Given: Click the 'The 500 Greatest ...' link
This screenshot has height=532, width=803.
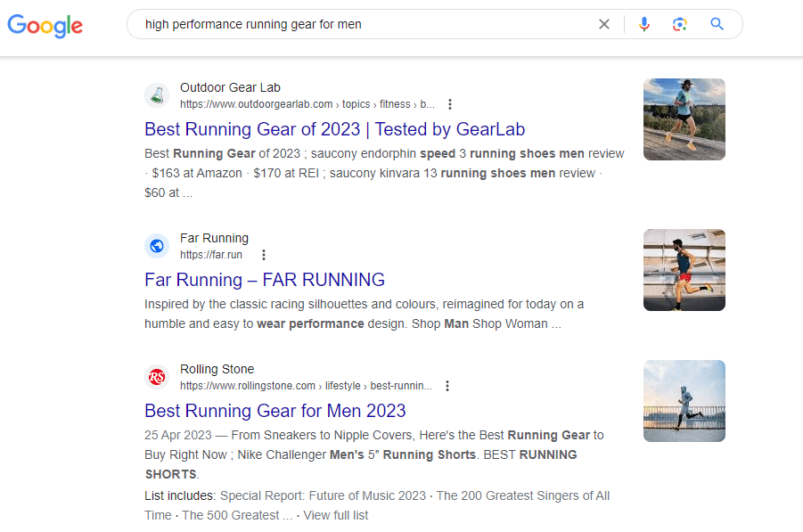Looking at the screenshot, I should coord(237,515).
